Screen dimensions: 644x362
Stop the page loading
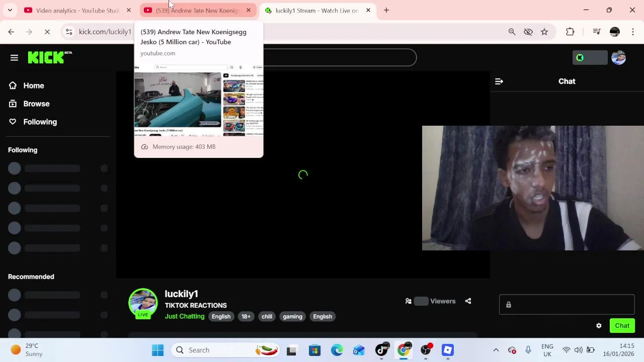[x=47, y=32]
